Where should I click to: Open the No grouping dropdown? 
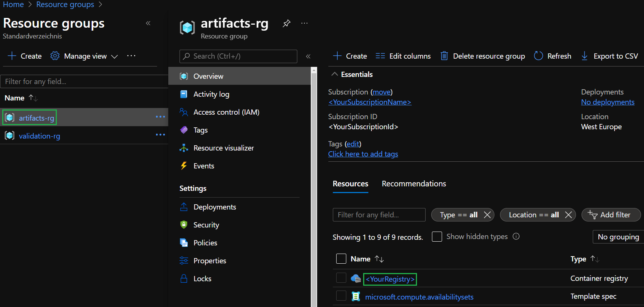coord(618,237)
